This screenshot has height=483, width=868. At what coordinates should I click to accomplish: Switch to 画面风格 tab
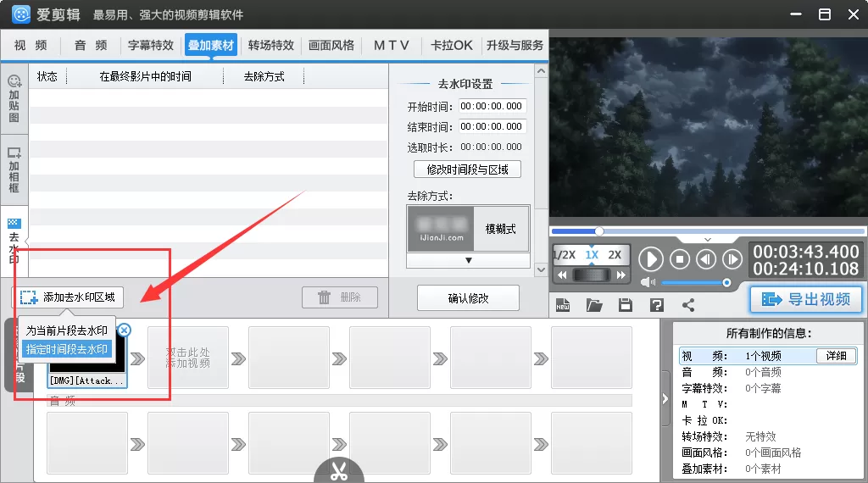(331, 46)
